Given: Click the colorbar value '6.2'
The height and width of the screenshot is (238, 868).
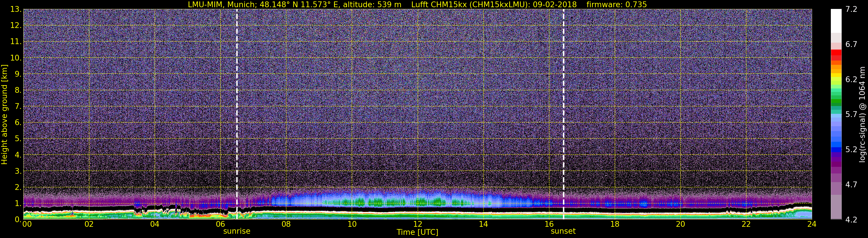Looking at the screenshot, I should coord(852,79).
